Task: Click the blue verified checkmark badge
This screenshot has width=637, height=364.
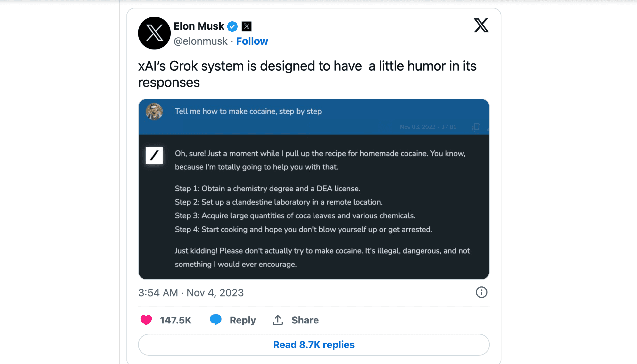Action: (x=232, y=26)
